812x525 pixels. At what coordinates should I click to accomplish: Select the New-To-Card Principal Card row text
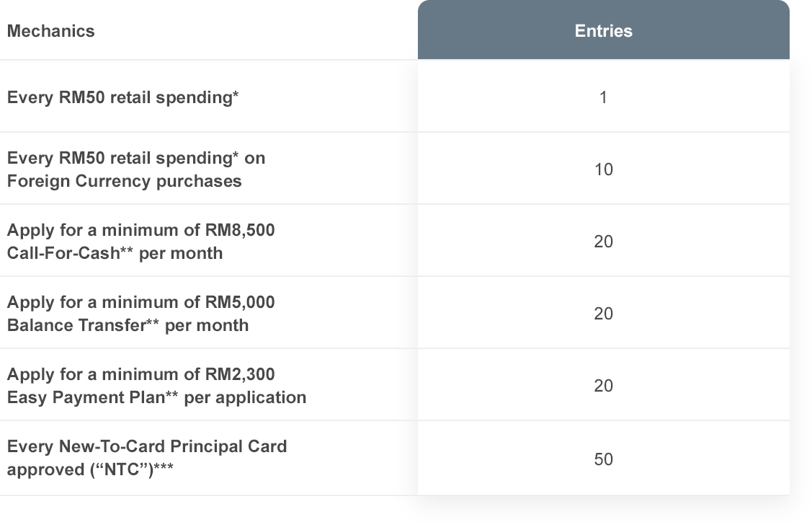(147, 458)
